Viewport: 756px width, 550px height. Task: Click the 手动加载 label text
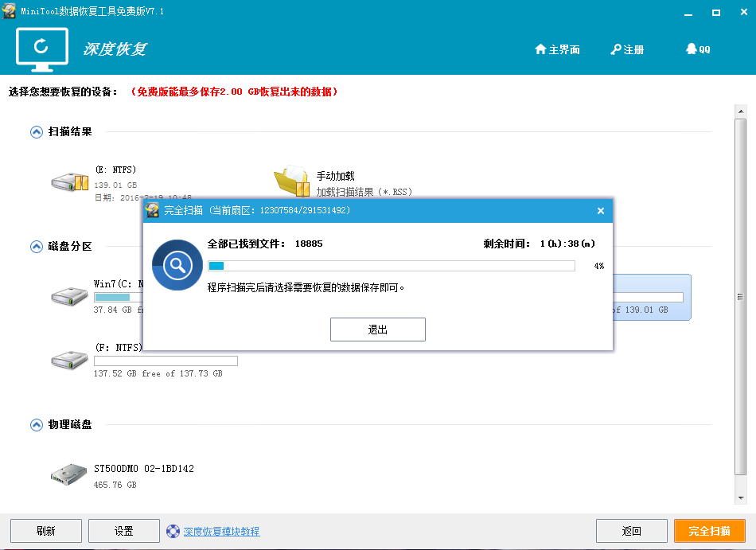pyautogui.click(x=336, y=176)
